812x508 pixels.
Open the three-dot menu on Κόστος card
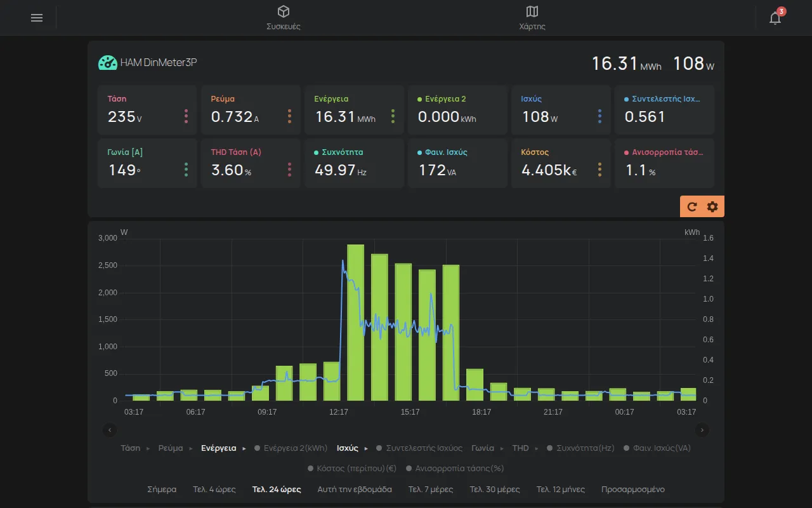[x=599, y=170]
